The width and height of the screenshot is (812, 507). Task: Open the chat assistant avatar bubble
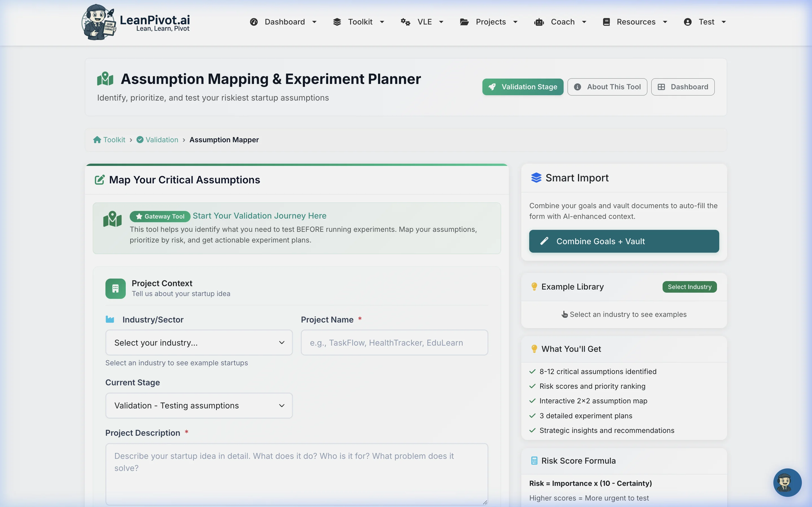[x=787, y=482]
